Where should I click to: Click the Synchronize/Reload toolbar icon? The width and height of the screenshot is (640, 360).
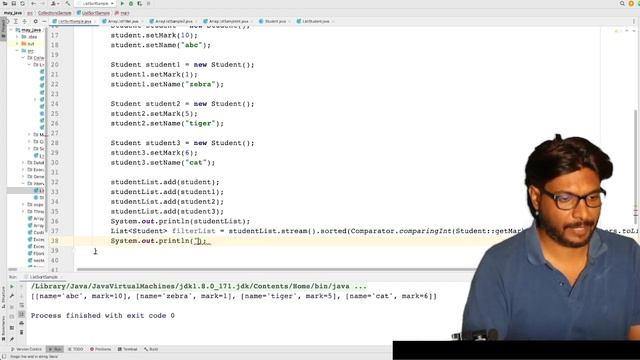(x=22, y=3)
